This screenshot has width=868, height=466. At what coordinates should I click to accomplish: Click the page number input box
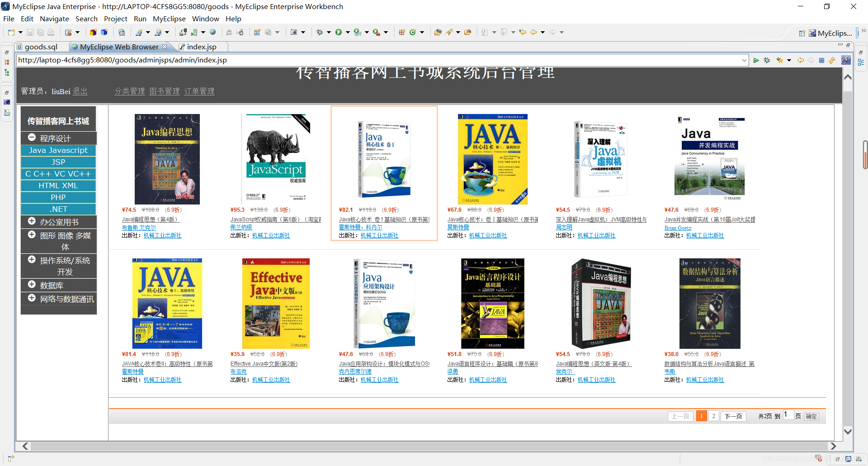point(788,415)
